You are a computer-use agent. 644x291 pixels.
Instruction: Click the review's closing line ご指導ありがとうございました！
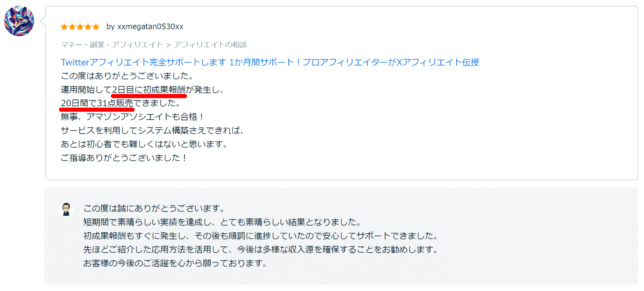[x=124, y=158]
